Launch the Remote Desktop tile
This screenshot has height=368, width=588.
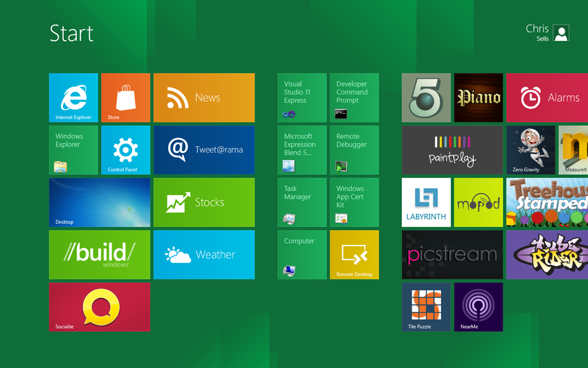[x=354, y=255]
